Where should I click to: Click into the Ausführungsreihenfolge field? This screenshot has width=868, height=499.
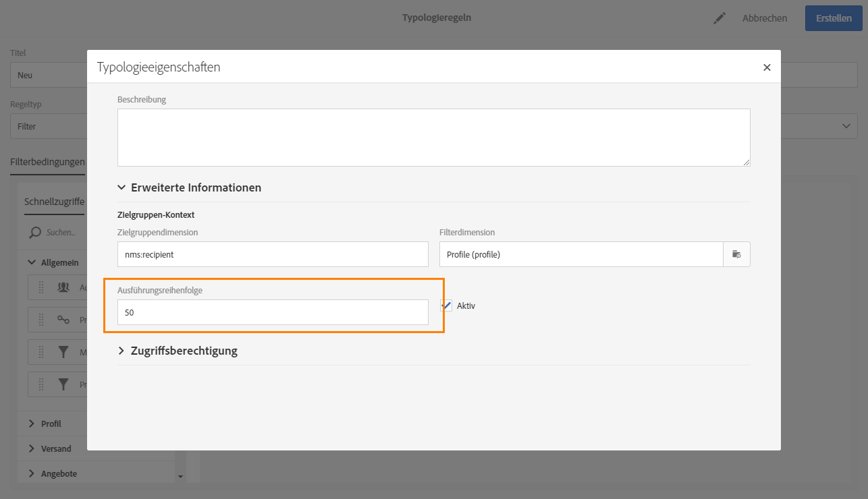click(x=273, y=312)
